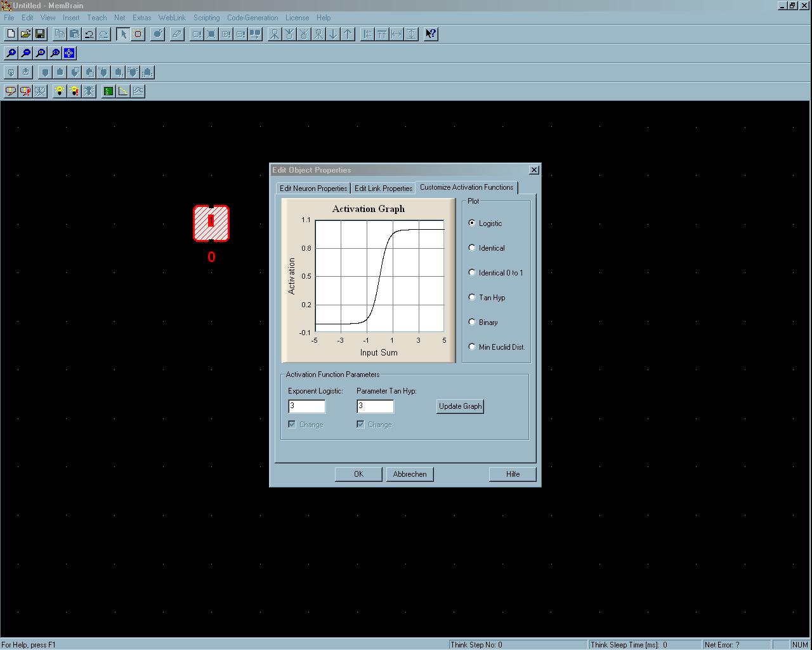
Task: Click the green lesson editor icon
Action: [108, 91]
